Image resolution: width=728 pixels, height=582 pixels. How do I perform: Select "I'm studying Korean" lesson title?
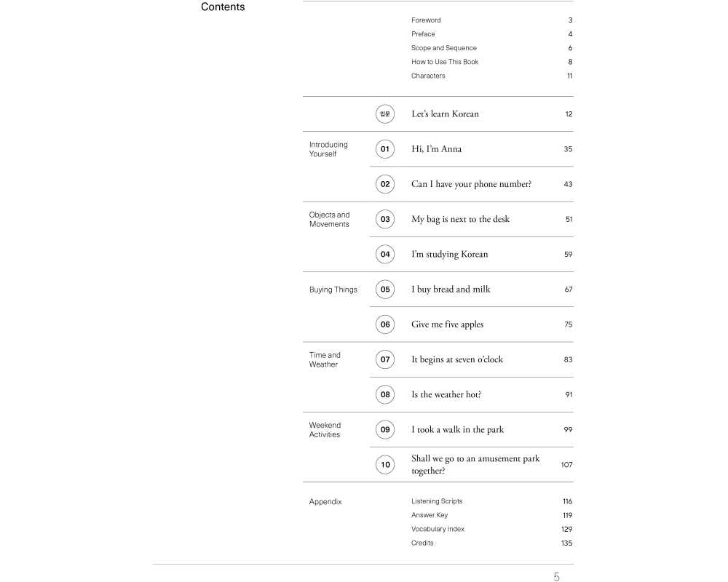click(449, 255)
